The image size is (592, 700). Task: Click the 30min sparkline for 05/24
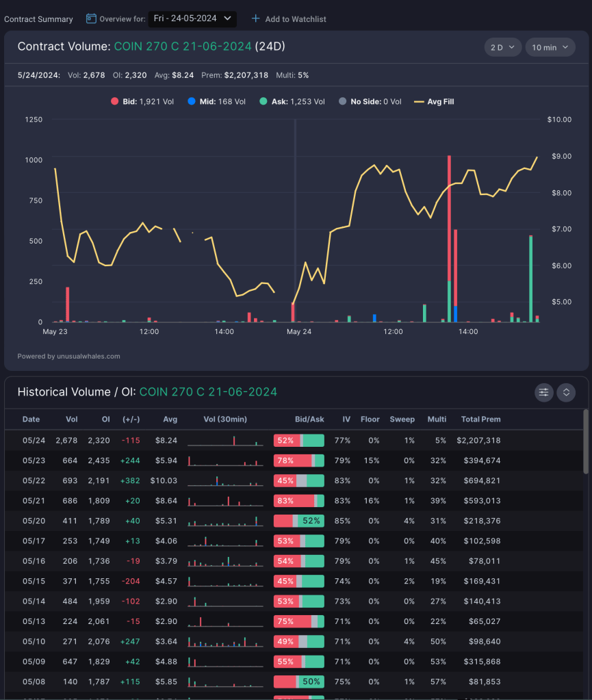tap(225, 441)
